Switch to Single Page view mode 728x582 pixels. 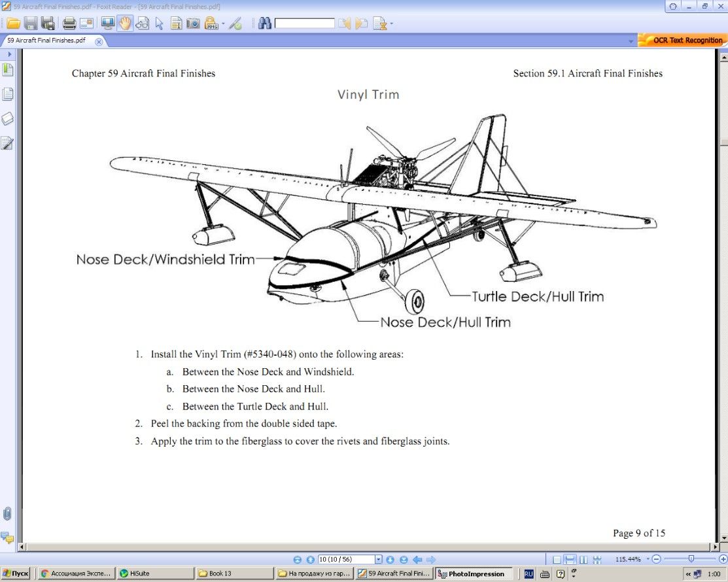click(x=557, y=560)
